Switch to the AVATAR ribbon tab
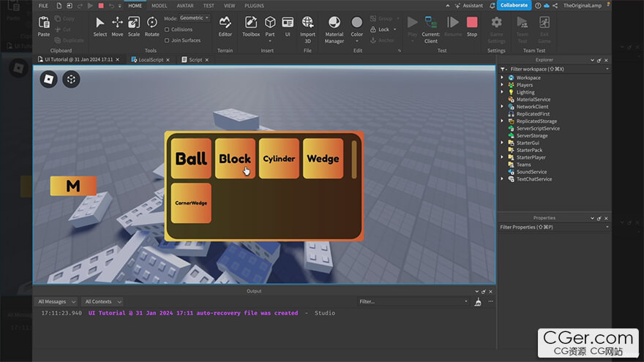The width and height of the screenshot is (644, 362). pyautogui.click(x=185, y=6)
